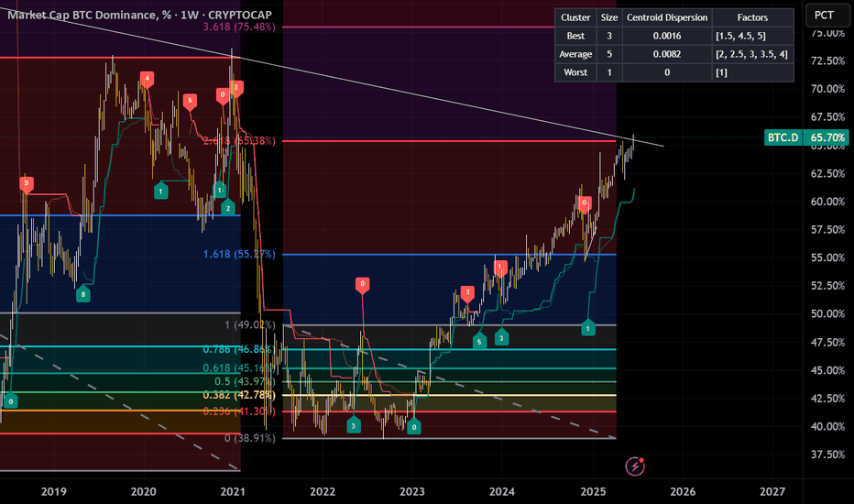Click the 2021 label on the time axis
Image resolution: width=854 pixels, height=504 pixels.
click(x=233, y=491)
